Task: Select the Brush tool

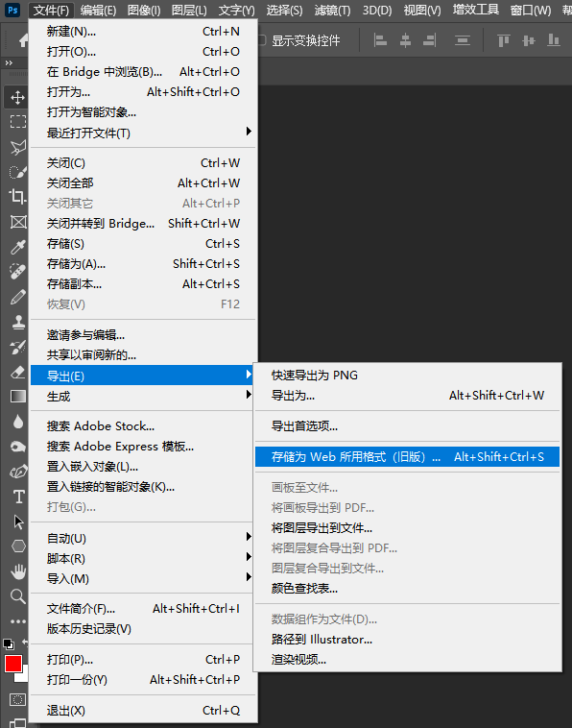Action: (x=17, y=297)
